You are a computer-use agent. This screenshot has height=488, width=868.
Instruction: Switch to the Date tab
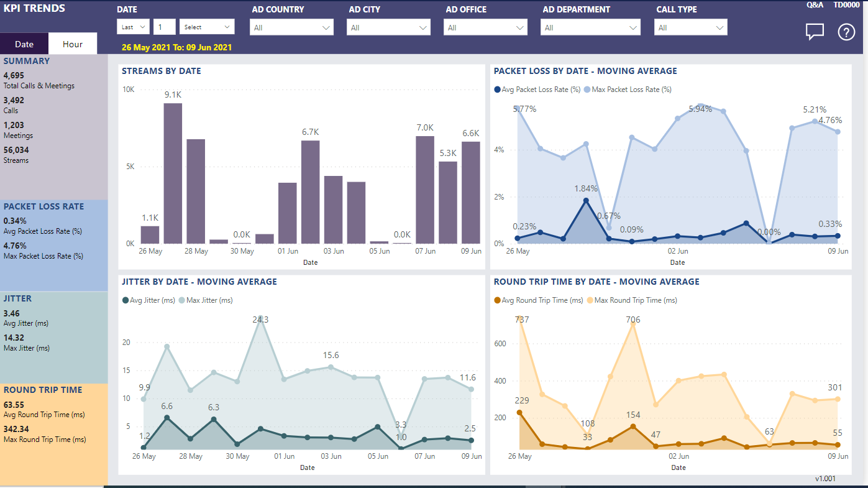(x=24, y=44)
